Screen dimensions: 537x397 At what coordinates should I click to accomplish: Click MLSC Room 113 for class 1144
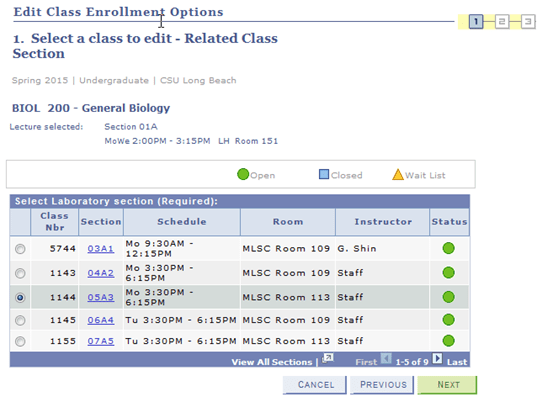[286, 297]
